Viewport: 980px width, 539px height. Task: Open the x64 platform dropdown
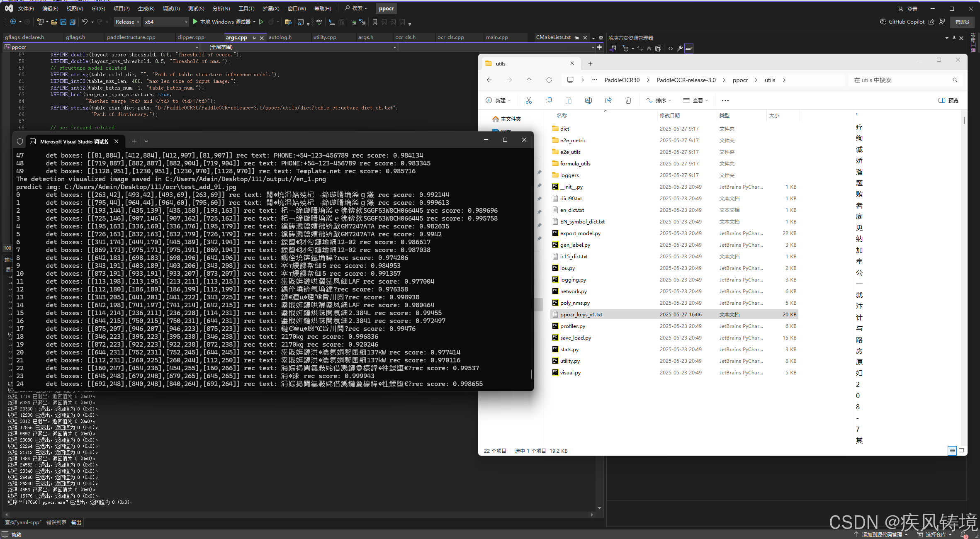166,22
